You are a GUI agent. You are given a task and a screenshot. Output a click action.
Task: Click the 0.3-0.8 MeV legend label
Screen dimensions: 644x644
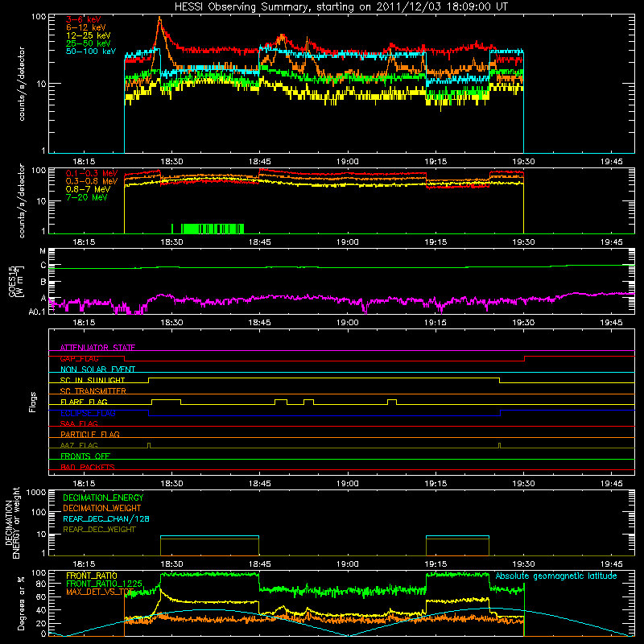(92, 181)
